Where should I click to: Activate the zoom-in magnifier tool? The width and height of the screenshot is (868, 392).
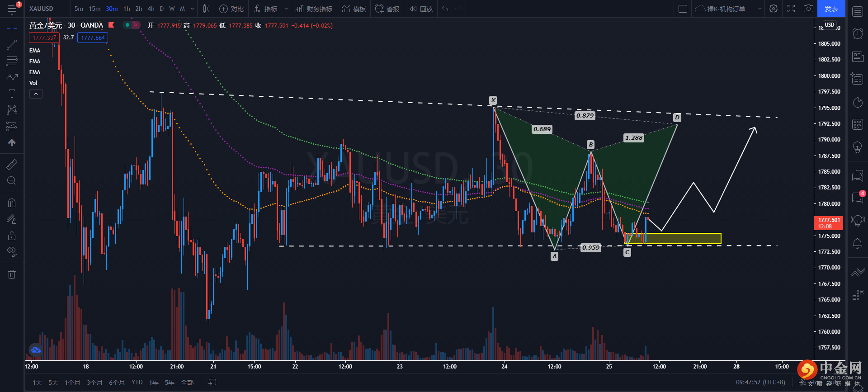12,181
